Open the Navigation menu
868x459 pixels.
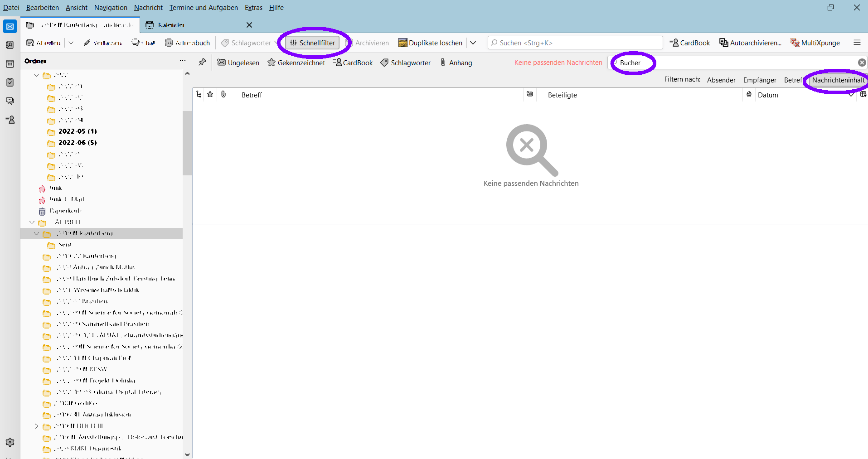[111, 8]
